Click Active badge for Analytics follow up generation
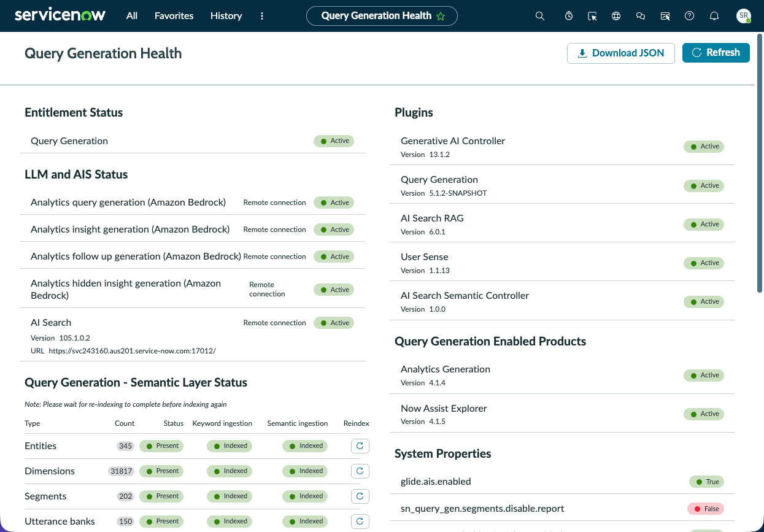The width and height of the screenshot is (764, 532). pos(334,256)
